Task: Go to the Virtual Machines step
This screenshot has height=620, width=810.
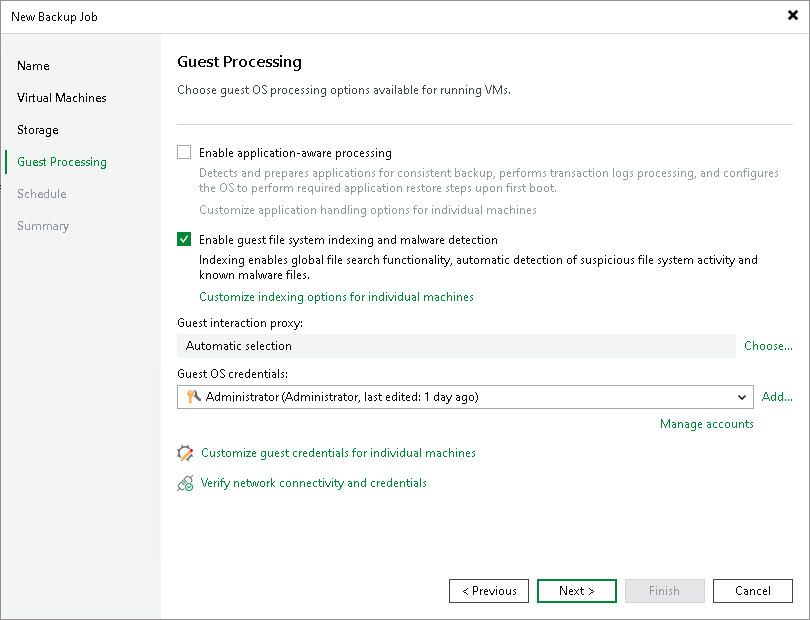Action: point(61,98)
